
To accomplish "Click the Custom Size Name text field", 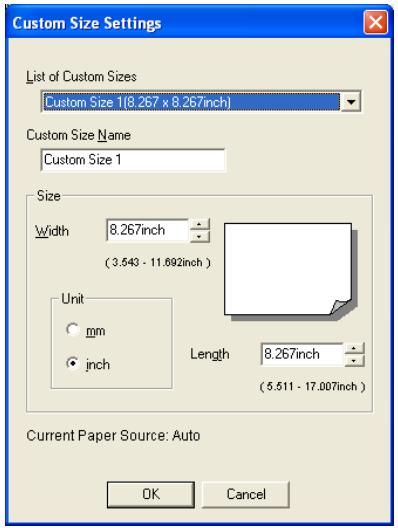I will coord(133,160).
